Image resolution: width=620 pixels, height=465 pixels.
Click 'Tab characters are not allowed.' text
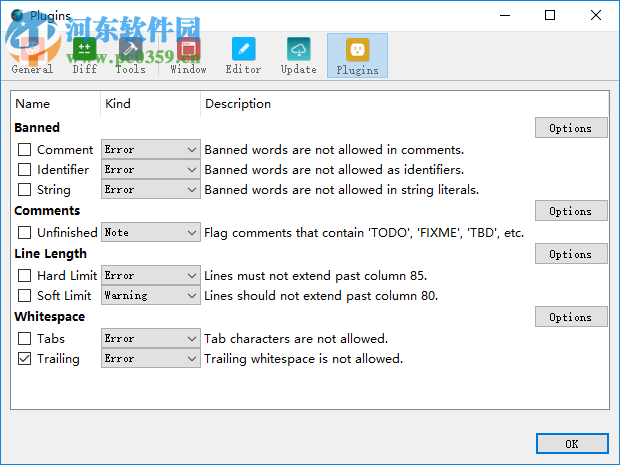pyautogui.click(x=296, y=339)
